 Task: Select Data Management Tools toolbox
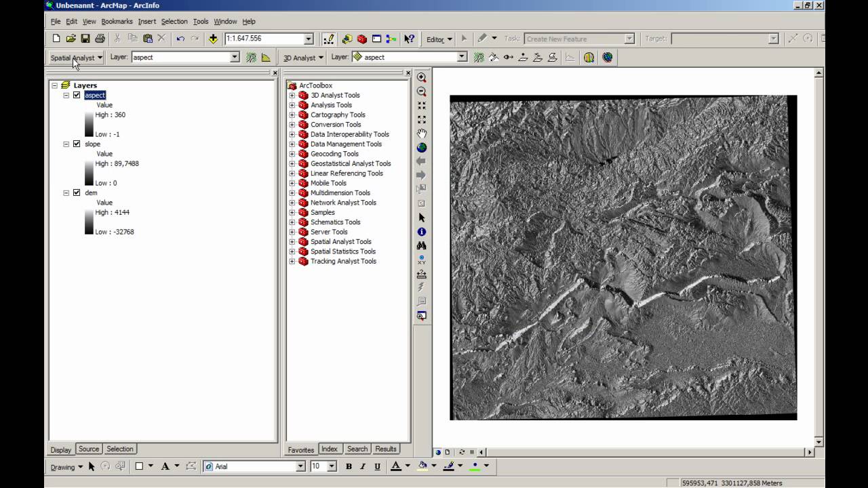(x=346, y=144)
